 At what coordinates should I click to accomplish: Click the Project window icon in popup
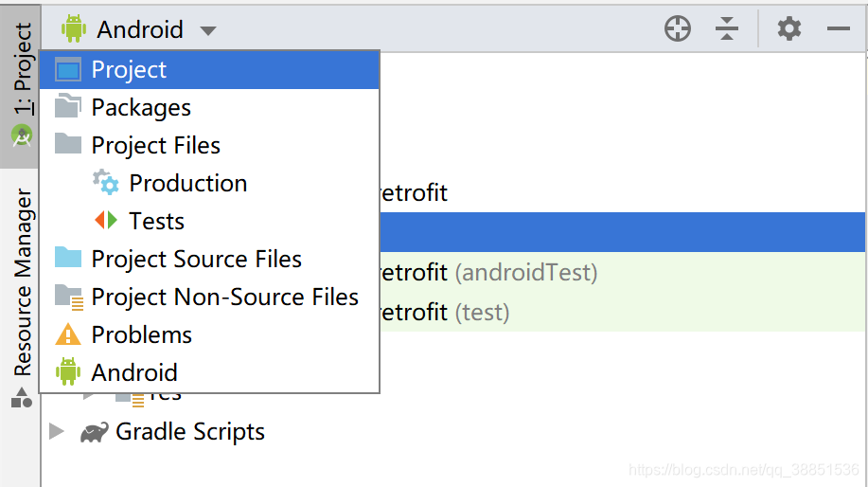click(68, 70)
